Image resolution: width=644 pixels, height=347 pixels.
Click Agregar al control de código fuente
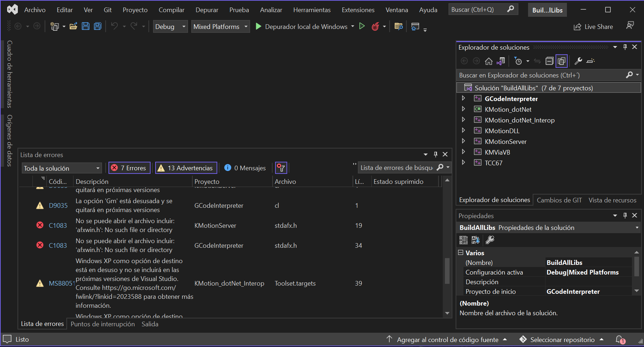coord(447,340)
